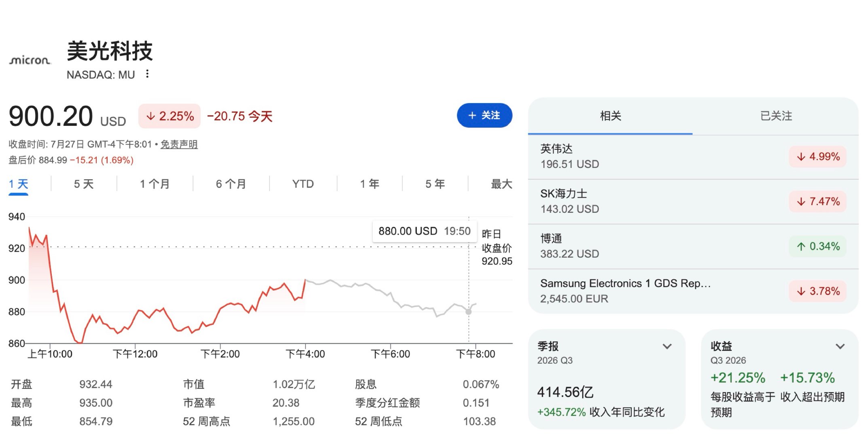This screenshot has height=437, width=868.
Task: Open the three-dot menu beside NASDAQ: MU
Action: pyautogui.click(x=147, y=74)
